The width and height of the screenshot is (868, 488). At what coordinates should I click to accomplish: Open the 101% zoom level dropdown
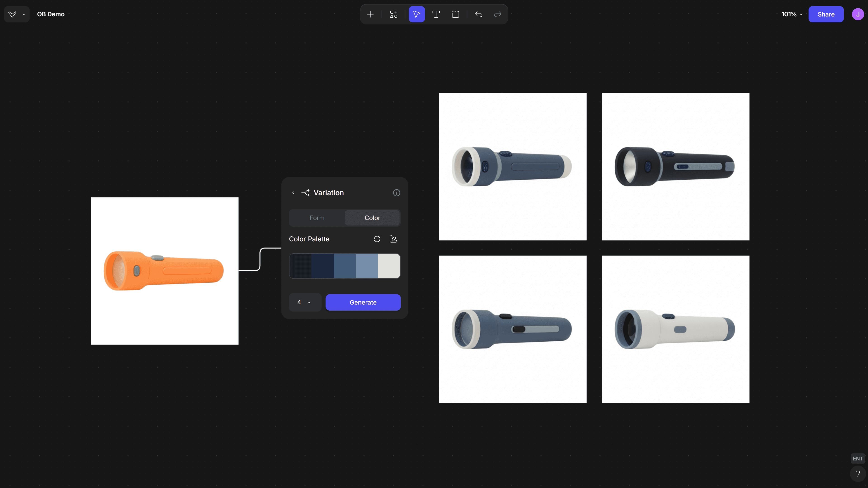(x=792, y=14)
